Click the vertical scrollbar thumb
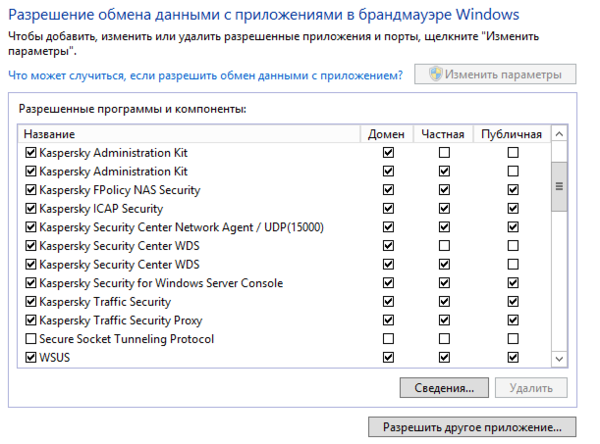Image resolution: width=600 pixels, height=444 pixels. (560, 183)
